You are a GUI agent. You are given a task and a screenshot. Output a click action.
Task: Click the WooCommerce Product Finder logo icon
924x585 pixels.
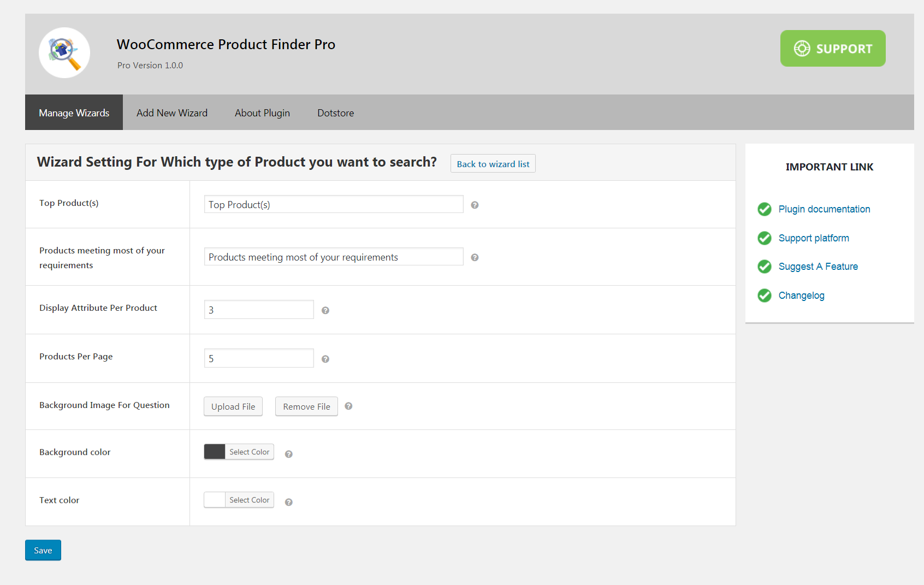coord(64,52)
